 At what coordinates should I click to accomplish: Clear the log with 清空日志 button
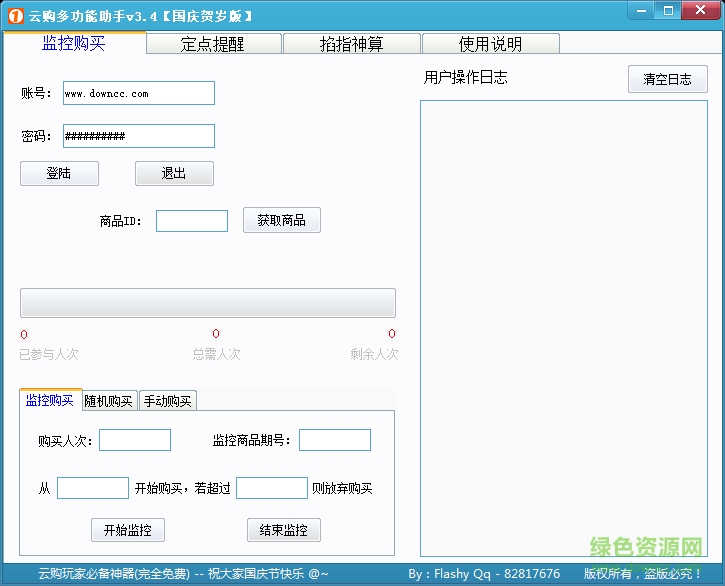tap(667, 80)
